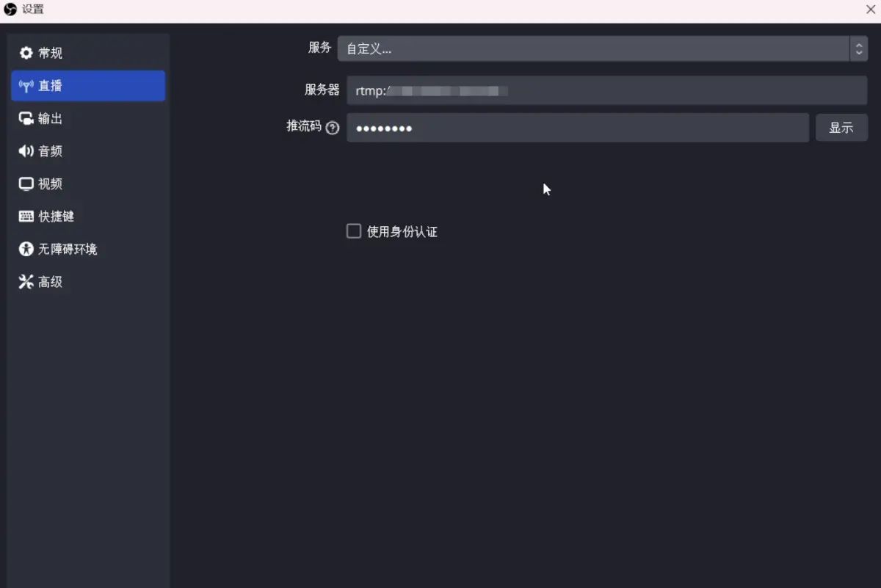Viewport: 881px width, 588px height.
Task: Select the 直播 stream antenna icon
Action: tap(26, 85)
